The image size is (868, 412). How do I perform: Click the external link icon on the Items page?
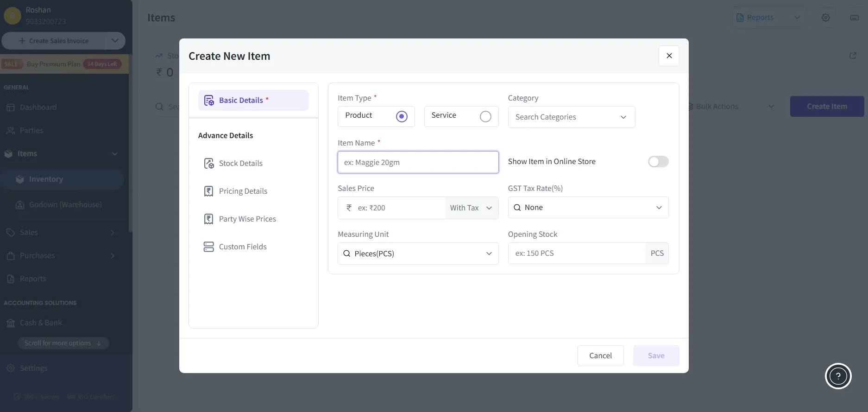coord(853,56)
